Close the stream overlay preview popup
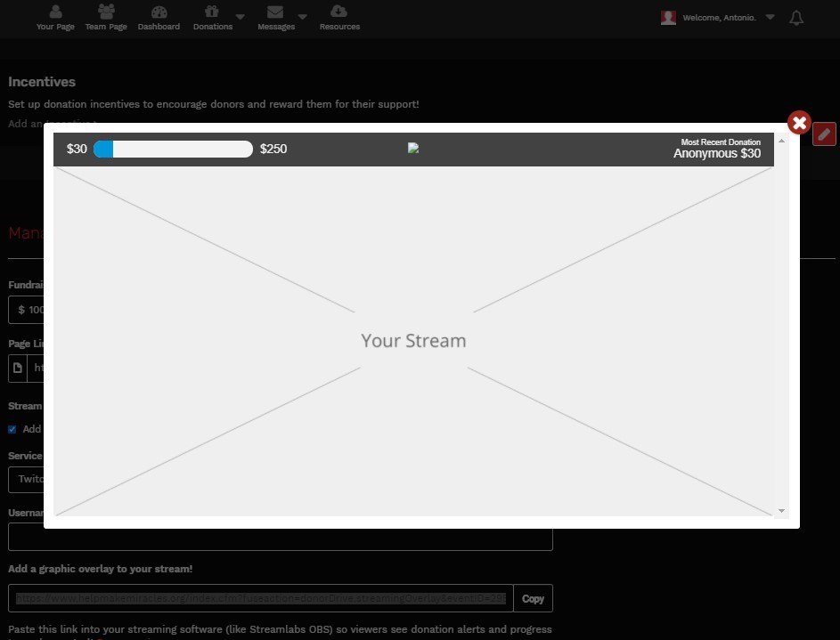 799,123
